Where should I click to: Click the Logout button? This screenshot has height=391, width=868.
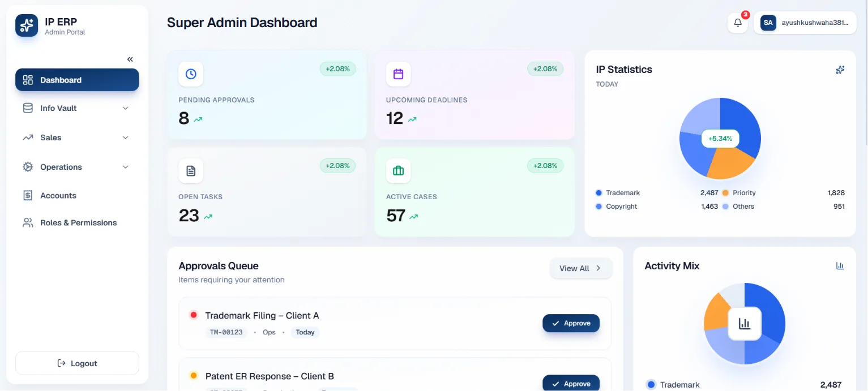point(77,363)
